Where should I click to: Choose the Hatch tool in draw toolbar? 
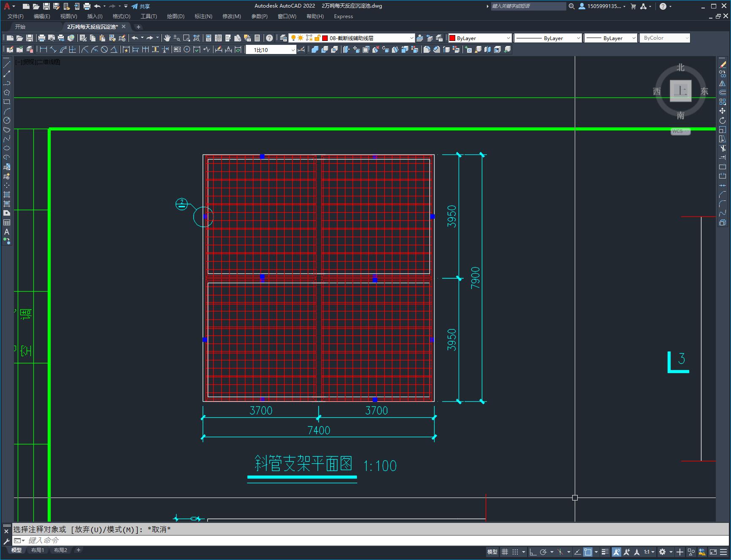(x=7, y=195)
